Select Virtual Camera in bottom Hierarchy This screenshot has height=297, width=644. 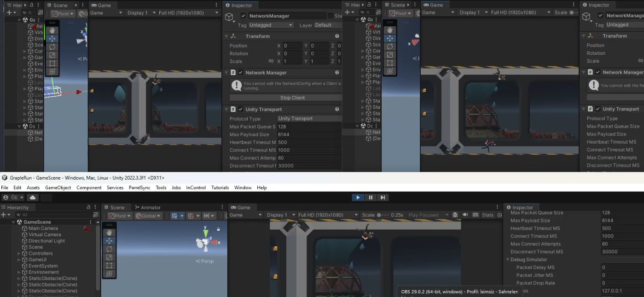(45, 234)
